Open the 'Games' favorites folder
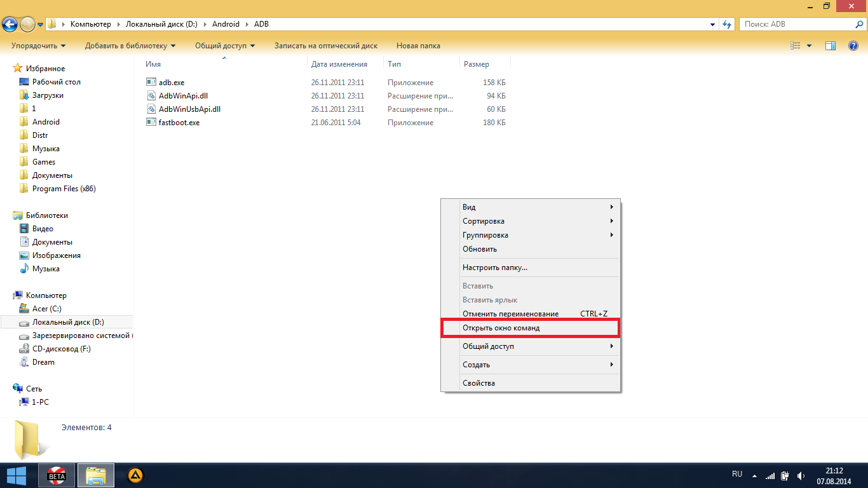868x488 pixels. tap(44, 161)
